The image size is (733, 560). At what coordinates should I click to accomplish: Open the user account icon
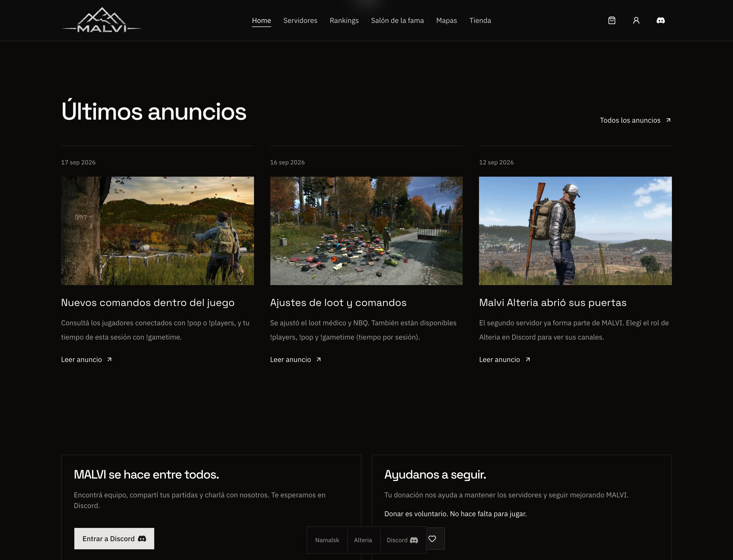[636, 20]
